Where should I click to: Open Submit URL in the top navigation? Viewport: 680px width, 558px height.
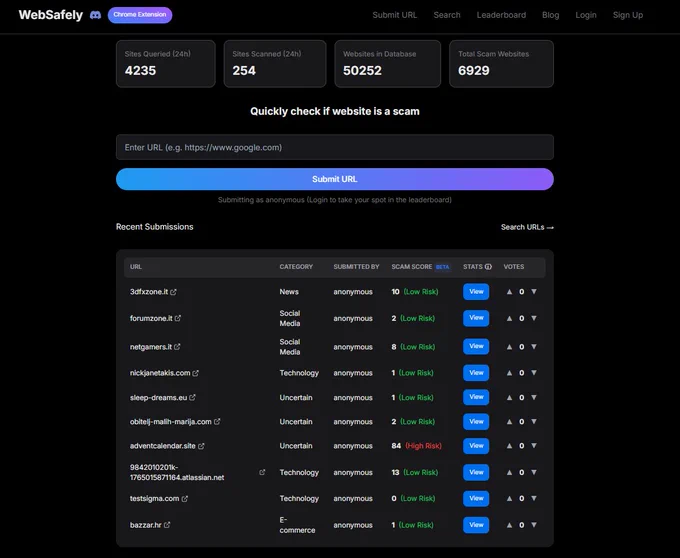[395, 15]
